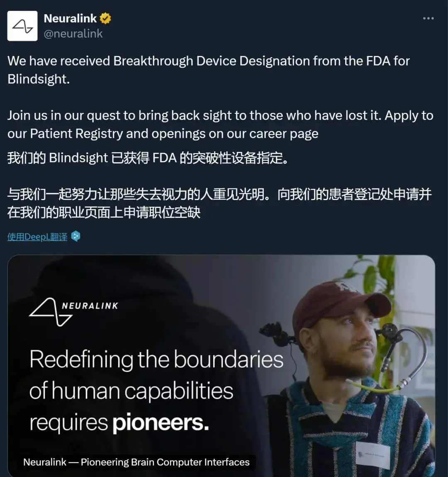
Task: Select the Neuralink display name
Action: coord(70,19)
